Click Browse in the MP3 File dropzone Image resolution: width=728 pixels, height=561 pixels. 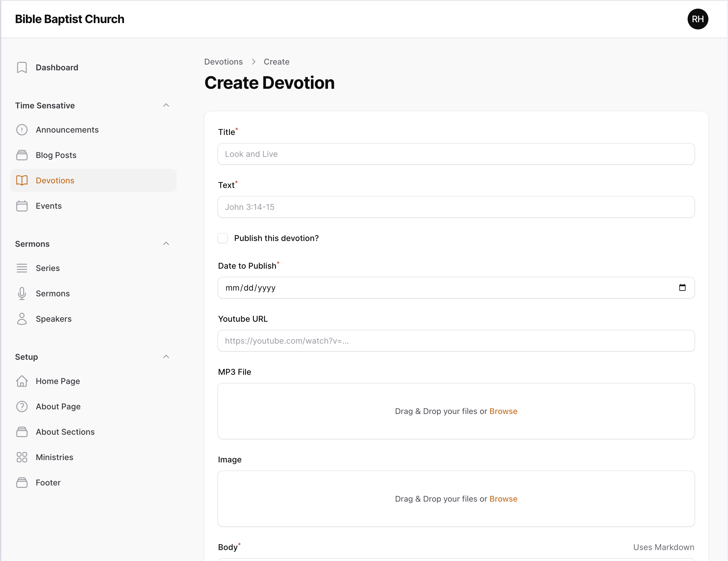click(x=503, y=411)
